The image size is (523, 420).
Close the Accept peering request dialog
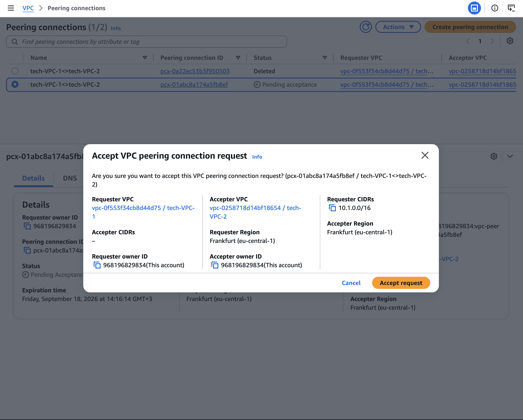click(425, 155)
